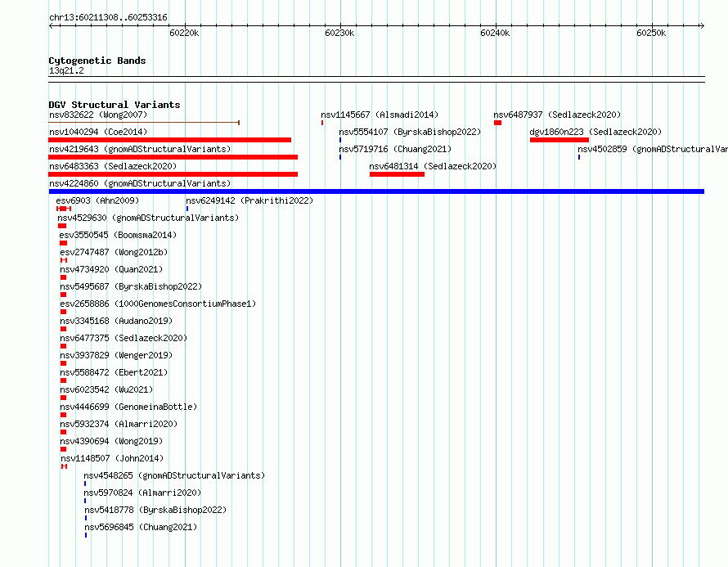Click the 60230k ruler position

pos(339,33)
